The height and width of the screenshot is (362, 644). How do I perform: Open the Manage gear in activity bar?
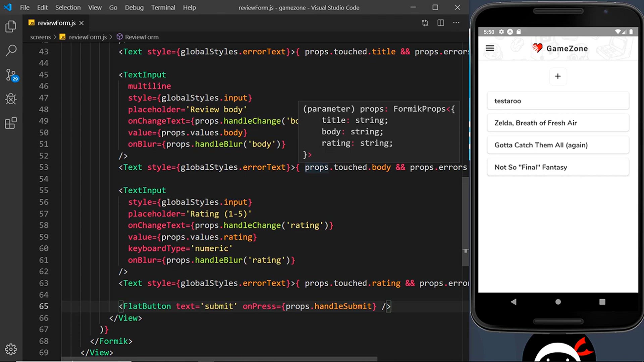[x=11, y=349]
